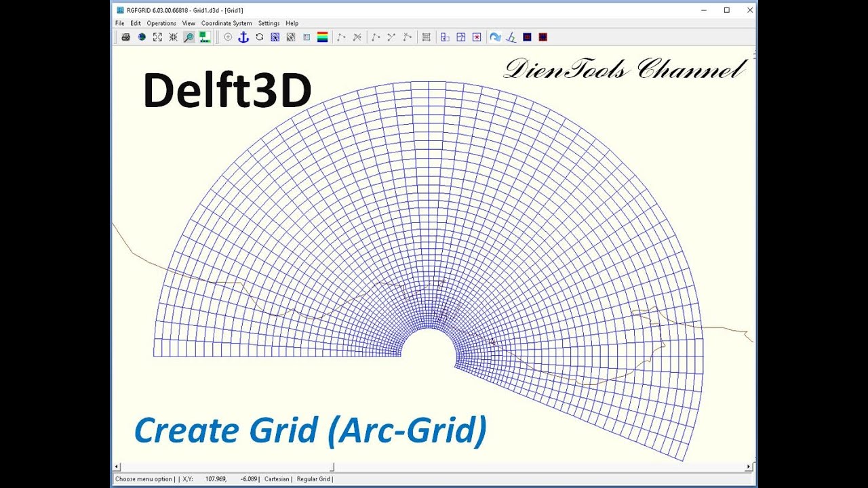Click the 'Cartesian' status bar entry

(x=277, y=479)
